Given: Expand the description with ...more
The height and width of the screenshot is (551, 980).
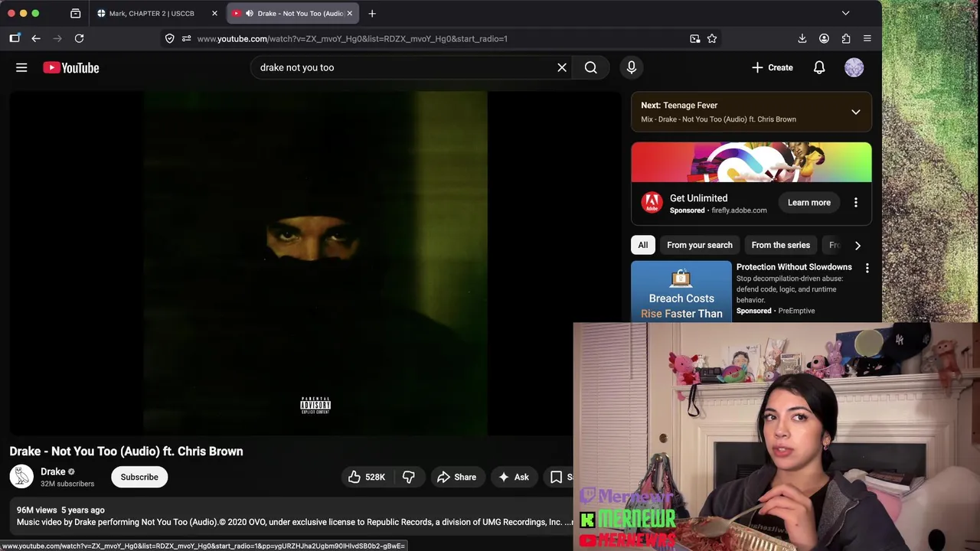Looking at the screenshot, I should [569, 522].
